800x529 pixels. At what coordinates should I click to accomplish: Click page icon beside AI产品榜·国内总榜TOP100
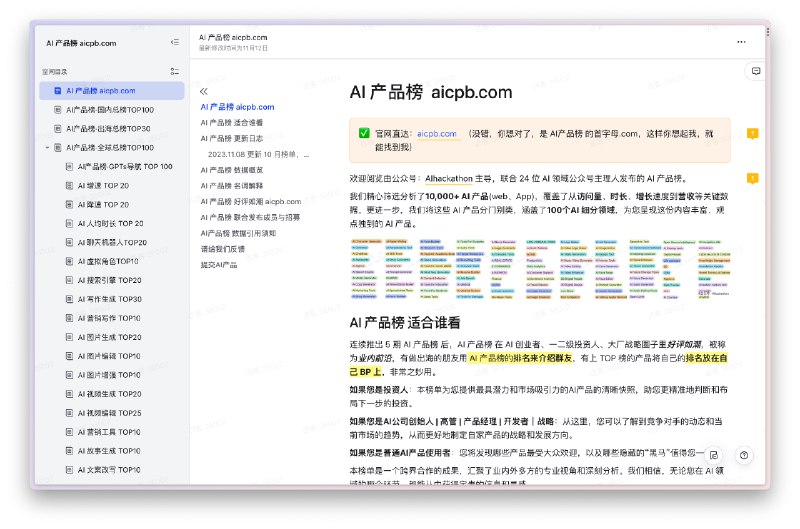[58, 110]
